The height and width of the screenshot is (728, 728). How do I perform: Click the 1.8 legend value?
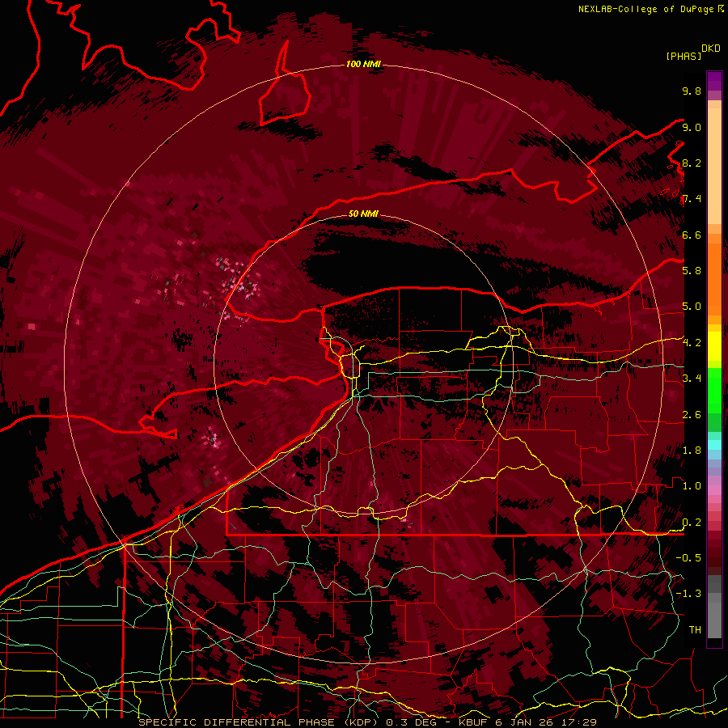tap(692, 450)
